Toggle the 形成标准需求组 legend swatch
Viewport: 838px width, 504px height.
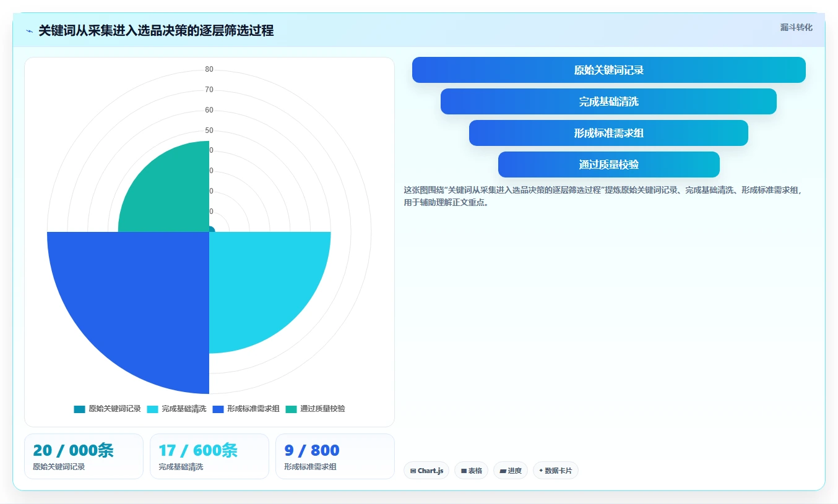pyautogui.click(x=218, y=409)
